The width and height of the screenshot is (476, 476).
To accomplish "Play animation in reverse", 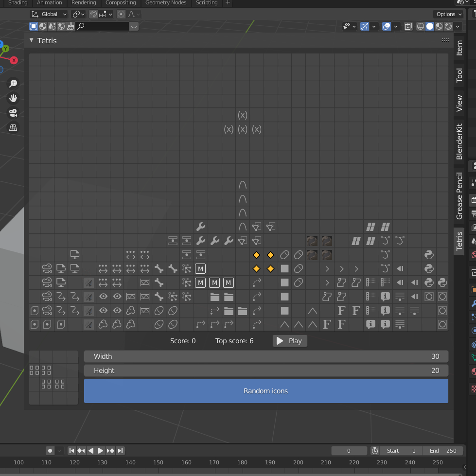I will tap(91, 451).
